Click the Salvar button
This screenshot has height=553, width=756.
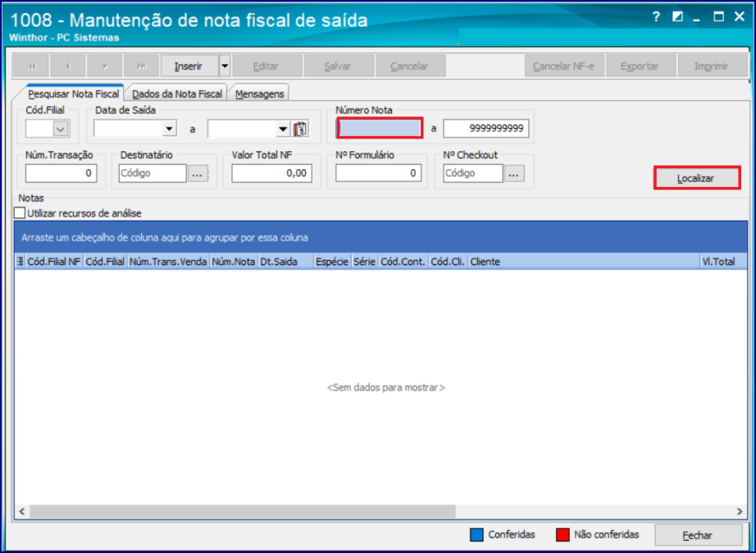[338, 66]
